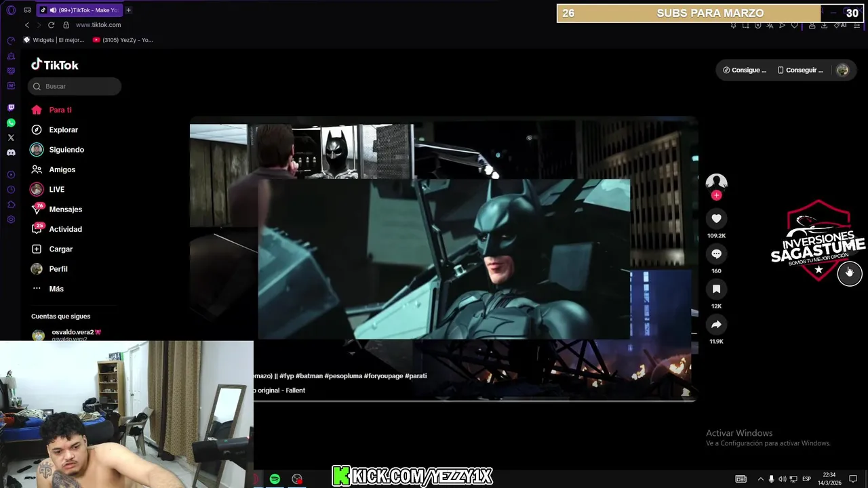Open the taskbar clock and date

[x=830, y=479]
